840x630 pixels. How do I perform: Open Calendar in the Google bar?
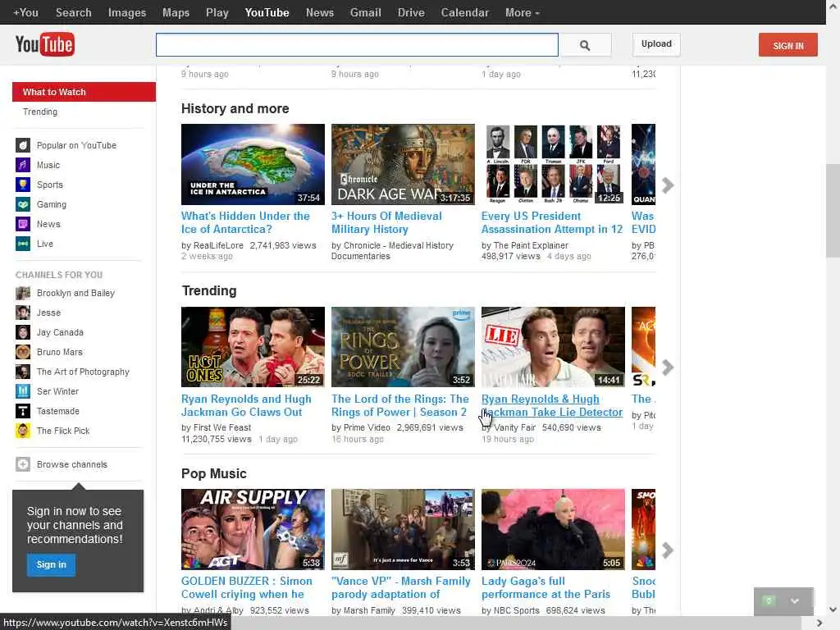tap(465, 12)
